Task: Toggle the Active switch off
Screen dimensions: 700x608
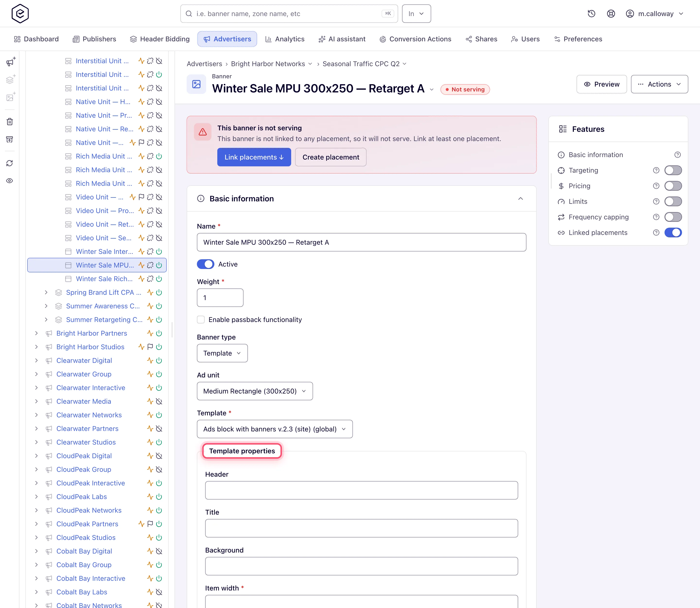Action: 206,264
